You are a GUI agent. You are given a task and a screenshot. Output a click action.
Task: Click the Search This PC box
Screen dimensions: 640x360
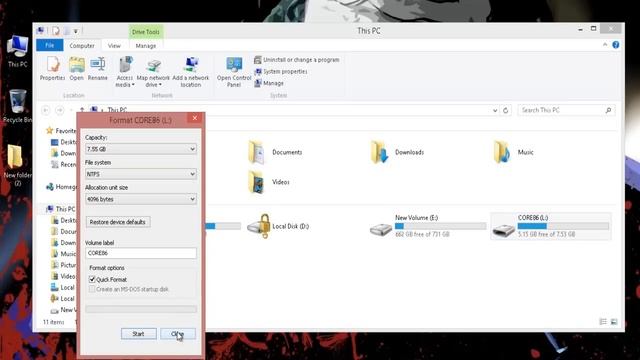(x=566, y=110)
